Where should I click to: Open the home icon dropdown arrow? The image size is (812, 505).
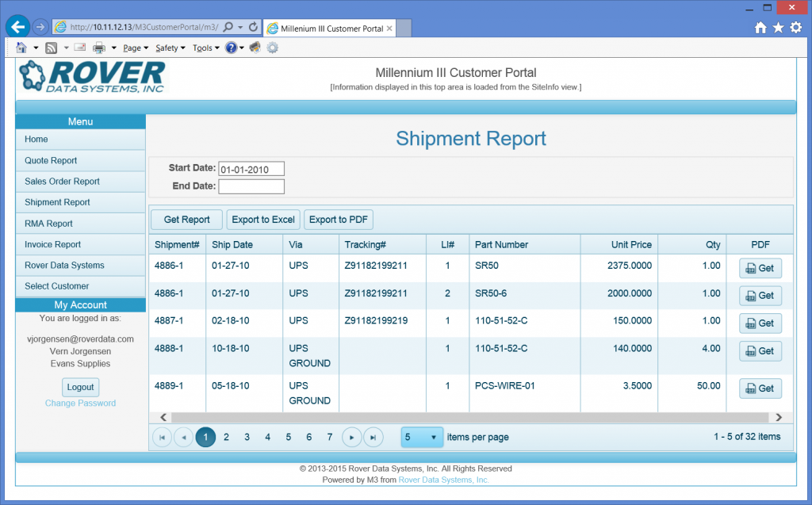[x=36, y=48]
